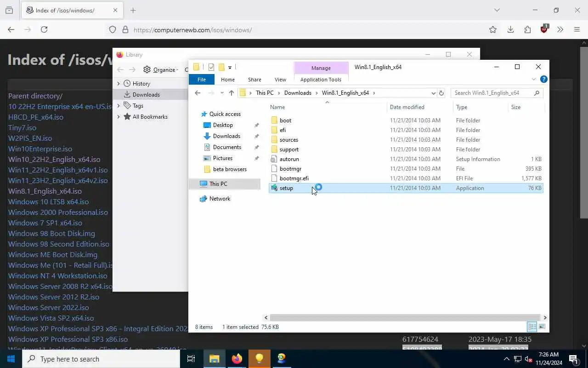
Task: Click Type here to search box
Action: [x=101, y=359]
